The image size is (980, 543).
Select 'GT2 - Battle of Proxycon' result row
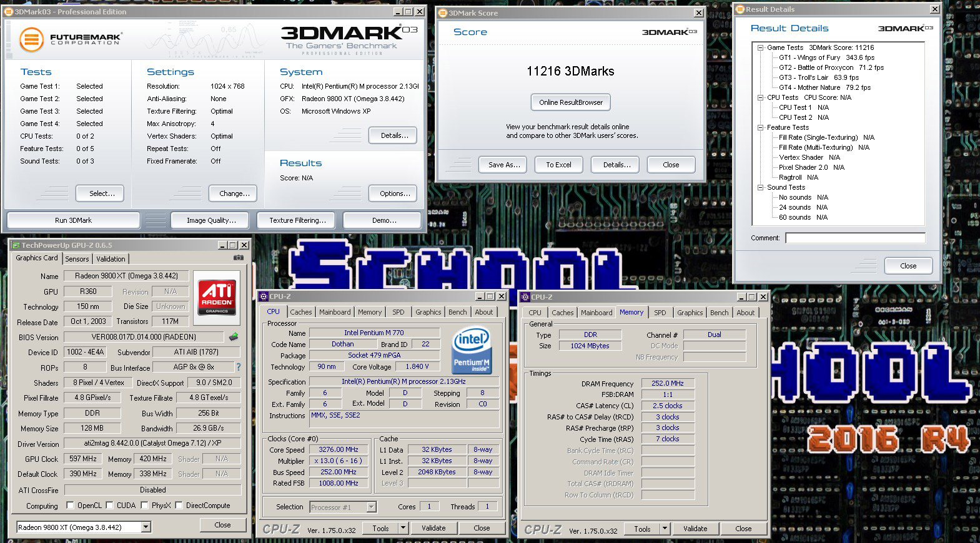tap(831, 67)
